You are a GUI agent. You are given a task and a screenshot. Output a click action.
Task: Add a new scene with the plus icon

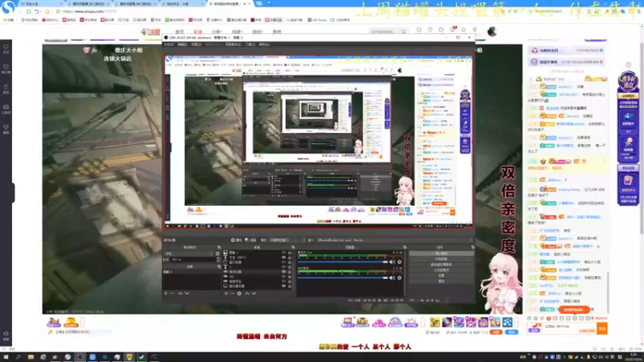pyautogui.click(x=166, y=294)
